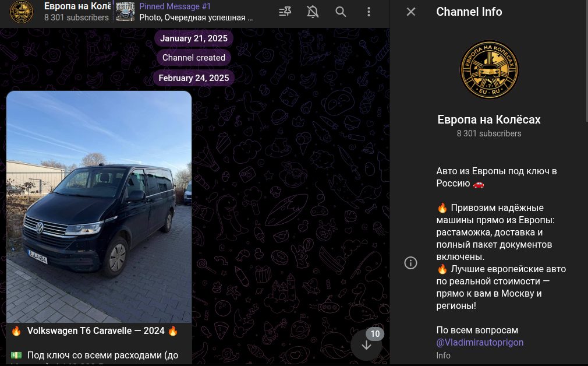Click the 'По всем вопросам' text line
The height and width of the screenshot is (366, 588).
(477, 330)
